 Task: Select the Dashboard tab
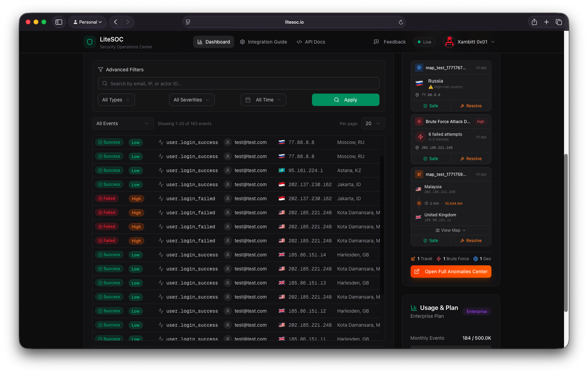[x=213, y=41]
